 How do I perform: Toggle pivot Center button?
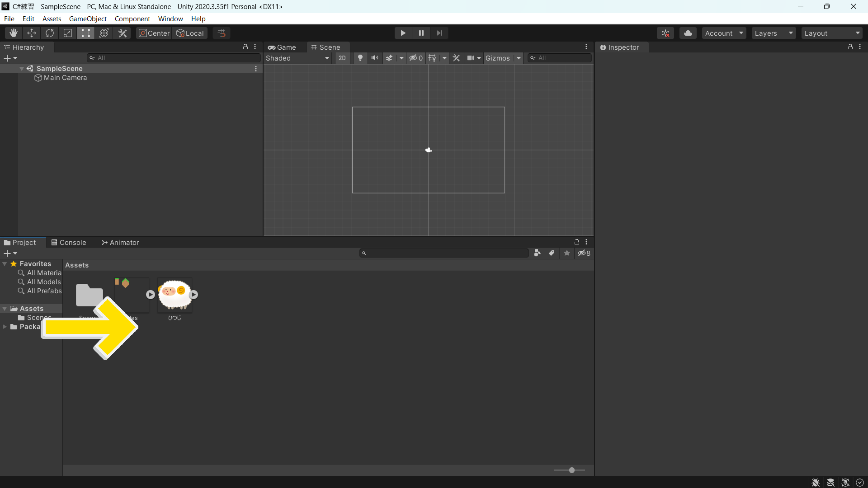pos(154,33)
